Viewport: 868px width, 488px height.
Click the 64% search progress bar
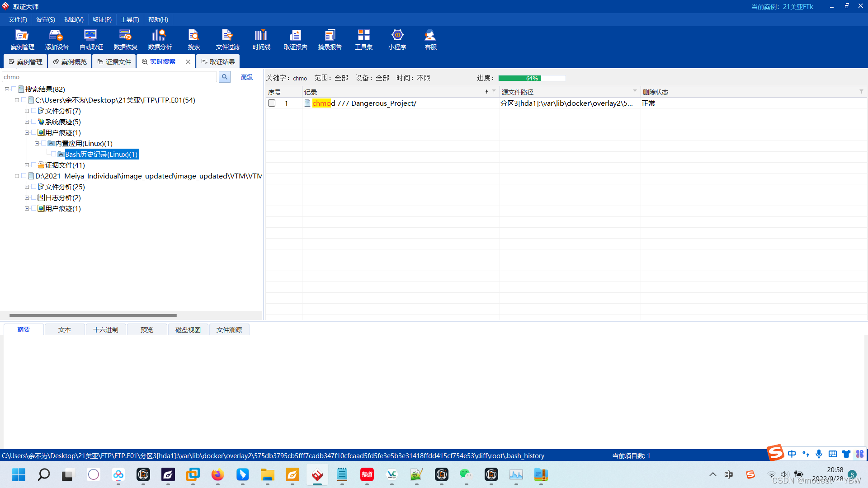click(532, 78)
